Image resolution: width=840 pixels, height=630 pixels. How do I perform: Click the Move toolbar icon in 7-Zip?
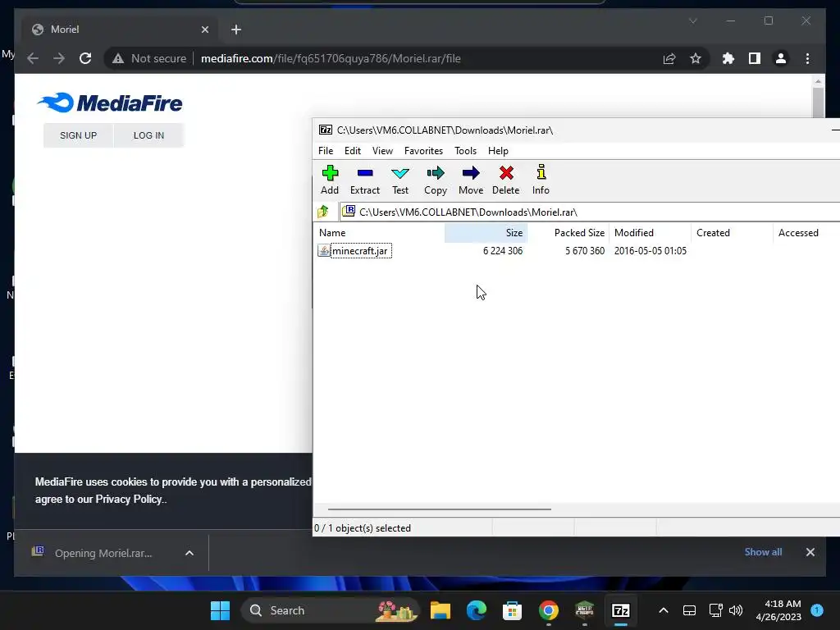pos(471,180)
